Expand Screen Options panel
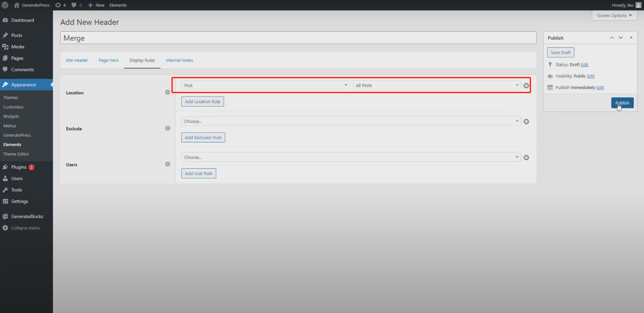 coord(614,16)
